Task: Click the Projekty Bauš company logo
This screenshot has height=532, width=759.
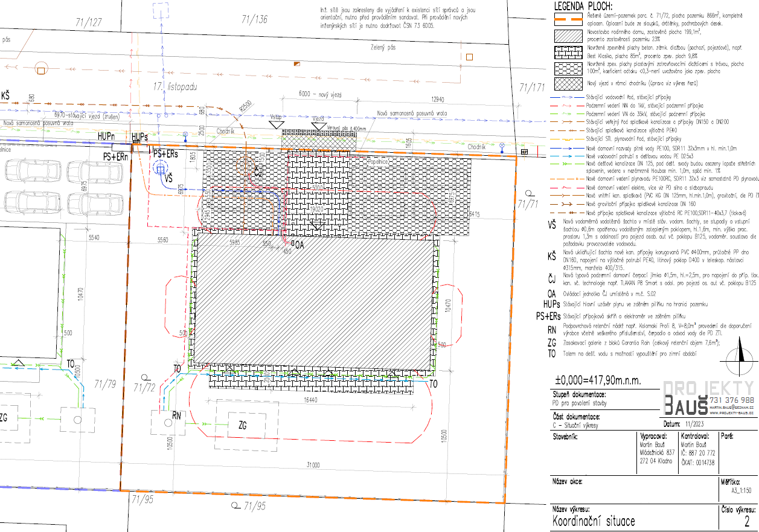Action: tap(708, 396)
